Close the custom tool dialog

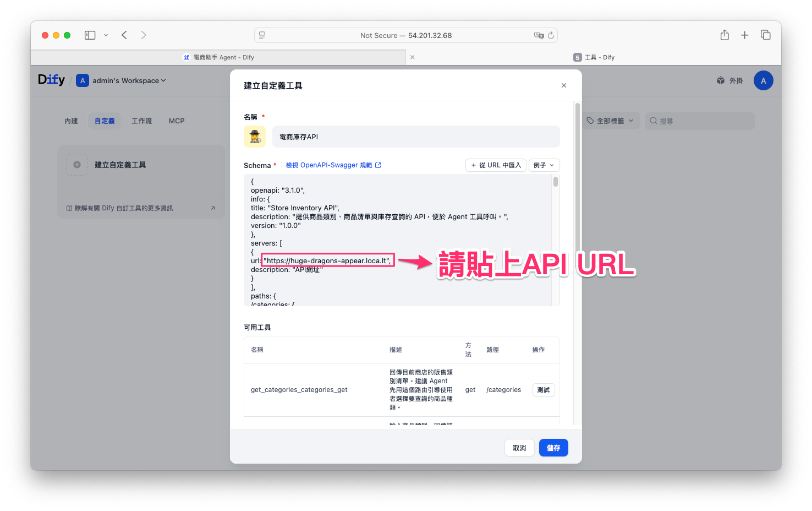(x=563, y=85)
